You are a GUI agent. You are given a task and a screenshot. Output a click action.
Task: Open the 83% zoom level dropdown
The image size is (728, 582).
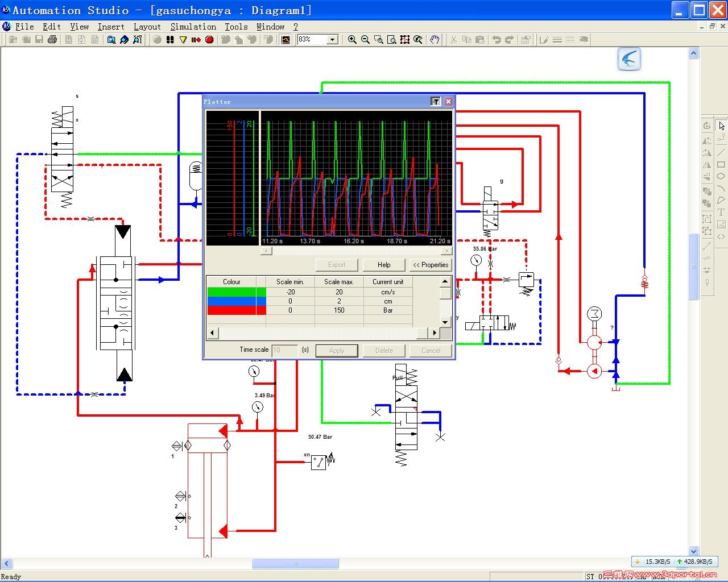click(x=333, y=39)
